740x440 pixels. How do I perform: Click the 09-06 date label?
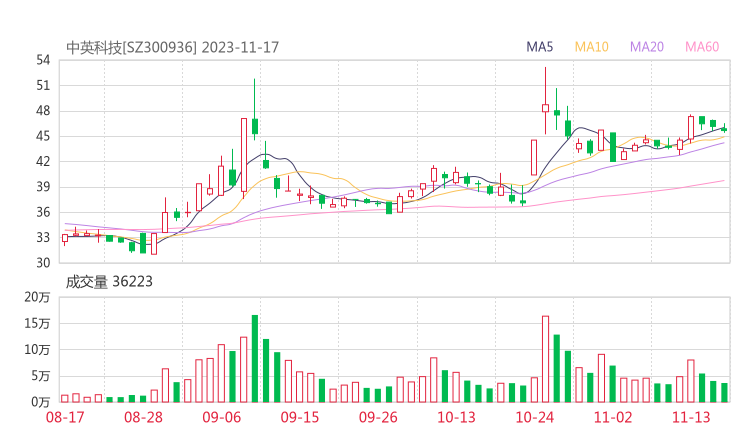tap(222, 417)
